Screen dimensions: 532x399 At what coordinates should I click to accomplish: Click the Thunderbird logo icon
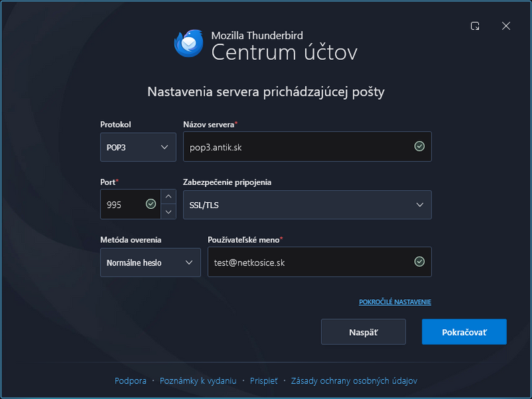pos(189,43)
